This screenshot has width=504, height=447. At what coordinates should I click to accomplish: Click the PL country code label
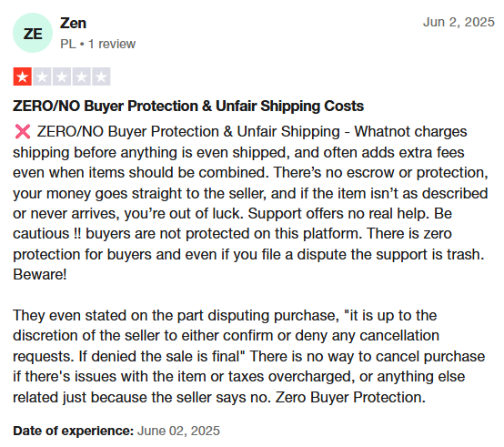click(68, 44)
